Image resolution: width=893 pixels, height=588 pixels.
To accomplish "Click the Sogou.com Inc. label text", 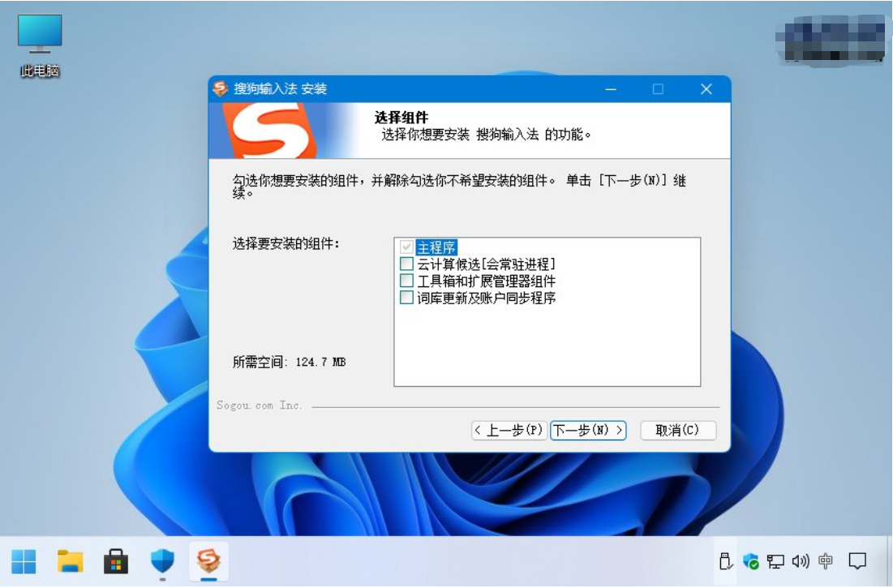I will [x=259, y=406].
